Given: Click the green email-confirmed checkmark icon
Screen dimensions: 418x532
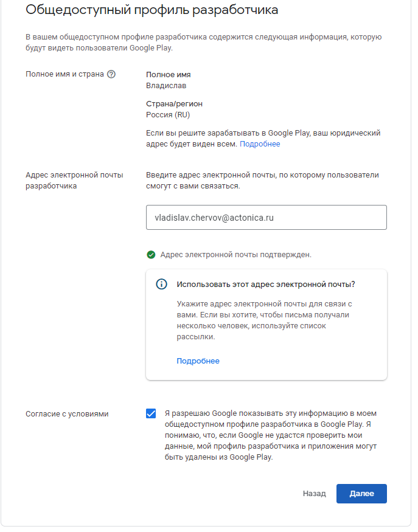Looking at the screenshot, I should [151, 255].
